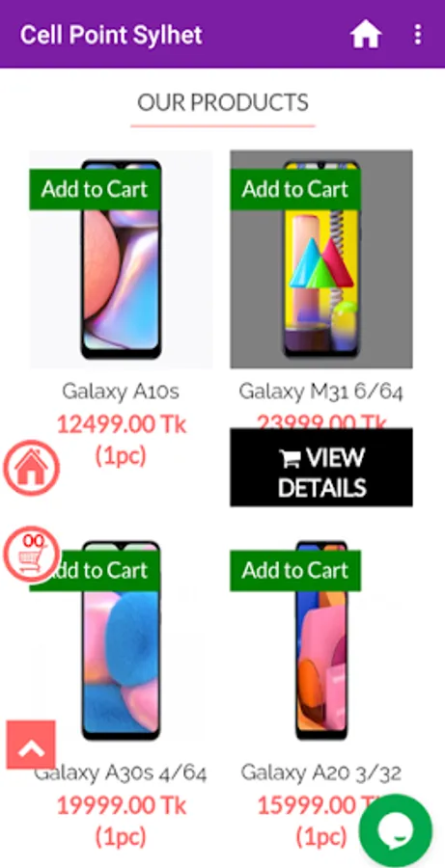
Task: Add Galaxy A30s 4/64 to cart
Action: [x=95, y=570]
